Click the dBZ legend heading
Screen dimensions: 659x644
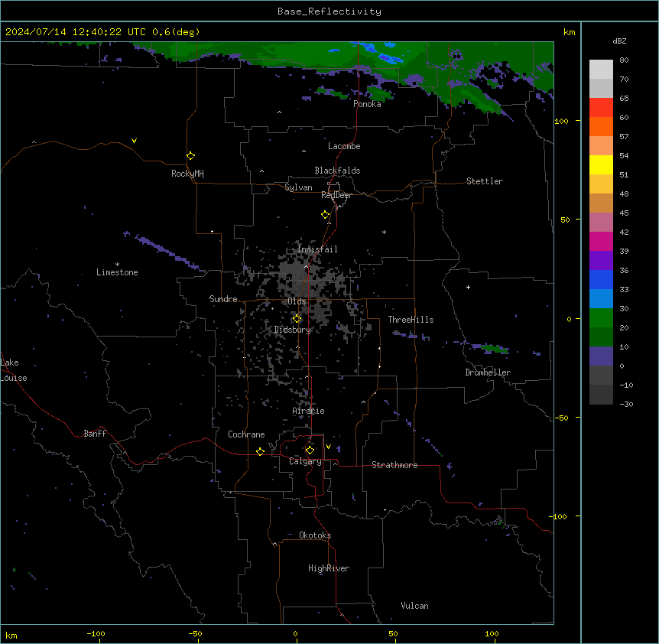pos(619,41)
